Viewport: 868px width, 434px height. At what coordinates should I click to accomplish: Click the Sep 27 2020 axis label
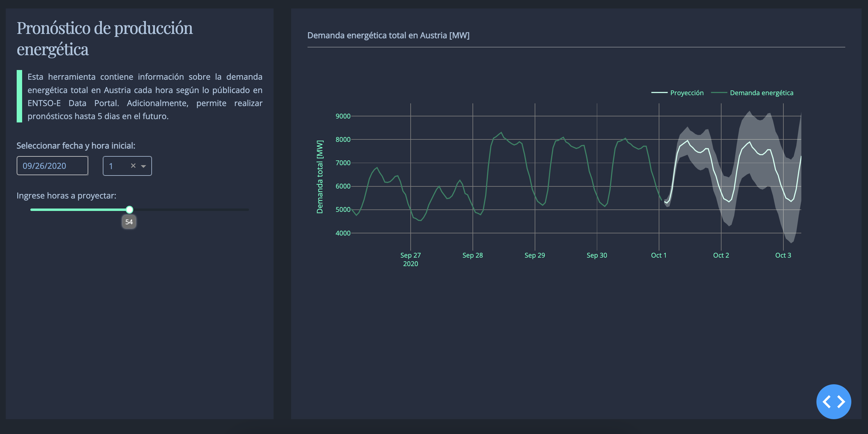pos(410,259)
